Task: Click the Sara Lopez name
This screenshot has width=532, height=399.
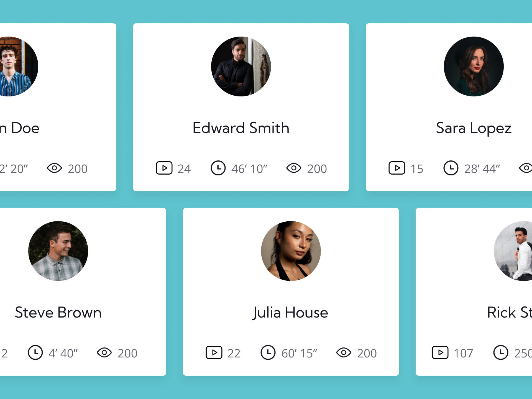Action: (474, 129)
